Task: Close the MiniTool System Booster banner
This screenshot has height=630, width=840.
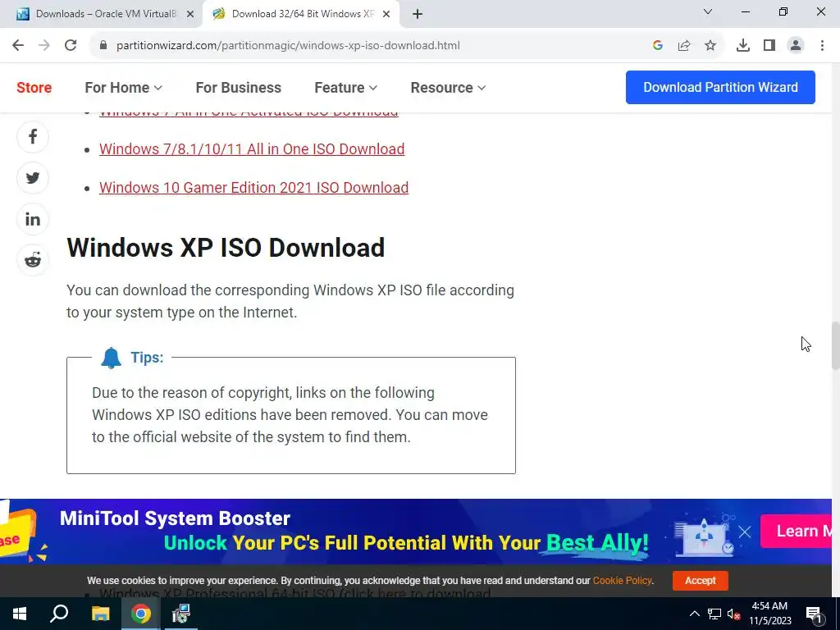Action: click(745, 532)
